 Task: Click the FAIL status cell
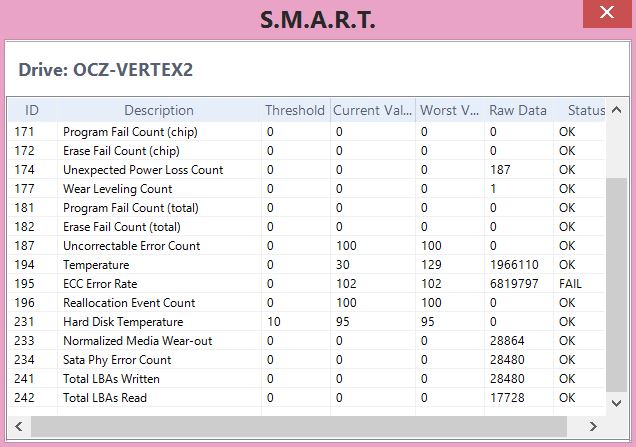(570, 284)
